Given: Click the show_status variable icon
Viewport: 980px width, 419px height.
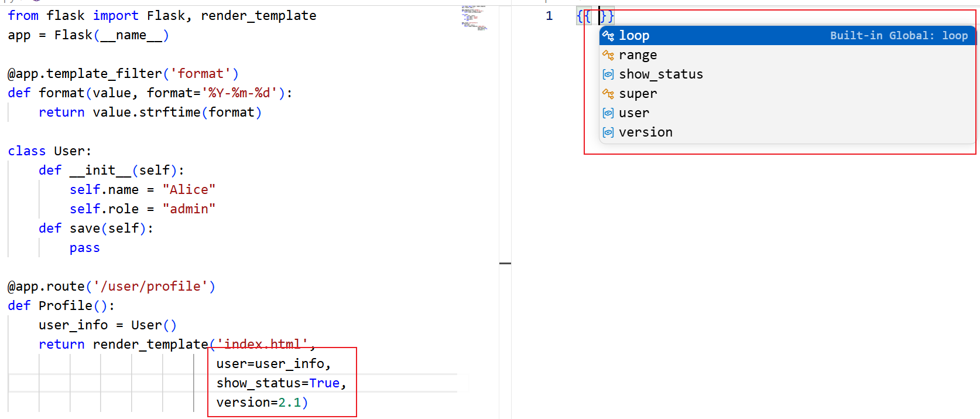Looking at the screenshot, I should (608, 74).
